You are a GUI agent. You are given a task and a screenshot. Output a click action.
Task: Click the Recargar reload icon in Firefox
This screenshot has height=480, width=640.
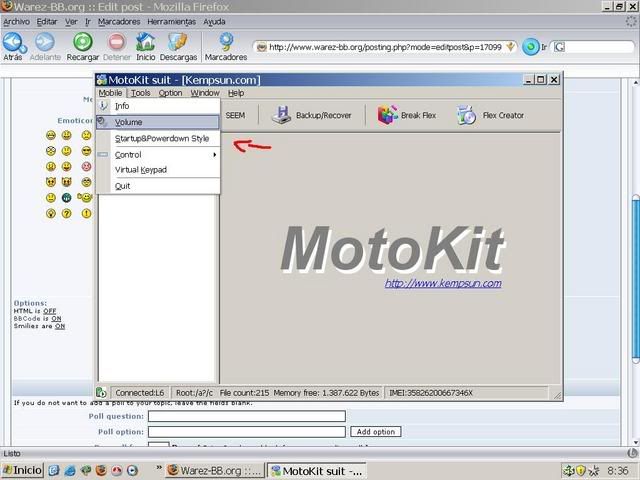[x=83, y=42]
